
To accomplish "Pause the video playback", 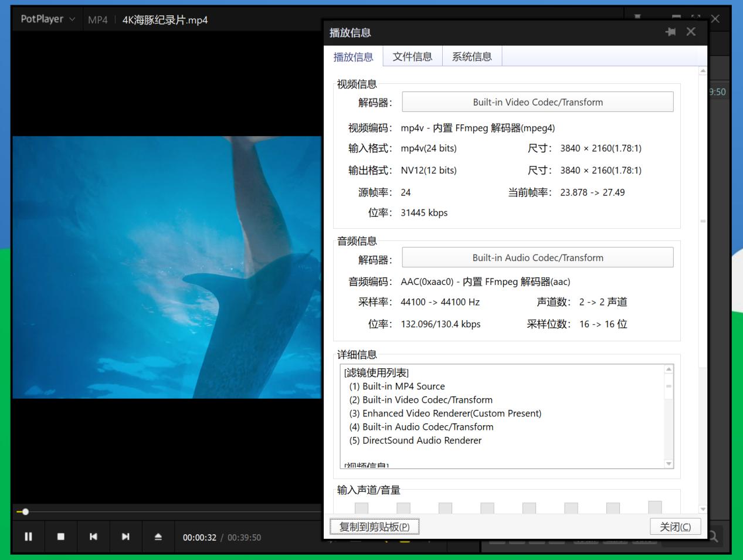I will [28, 536].
